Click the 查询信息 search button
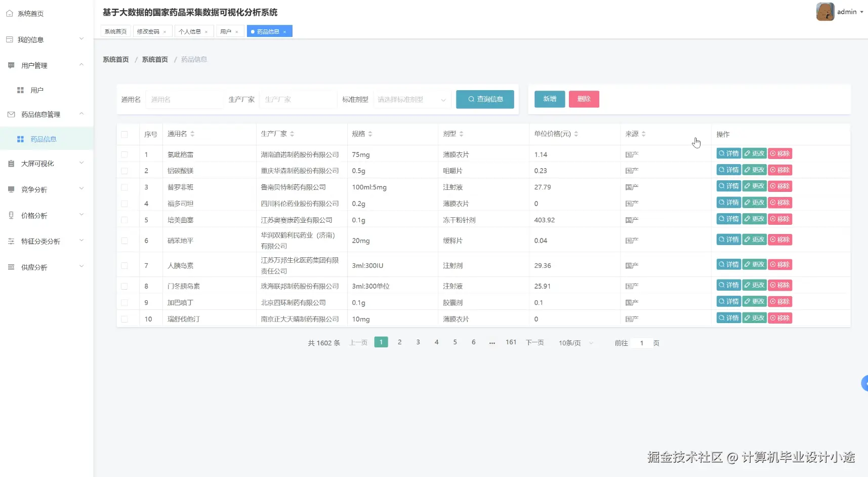This screenshot has width=868, height=477. coord(484,99)
